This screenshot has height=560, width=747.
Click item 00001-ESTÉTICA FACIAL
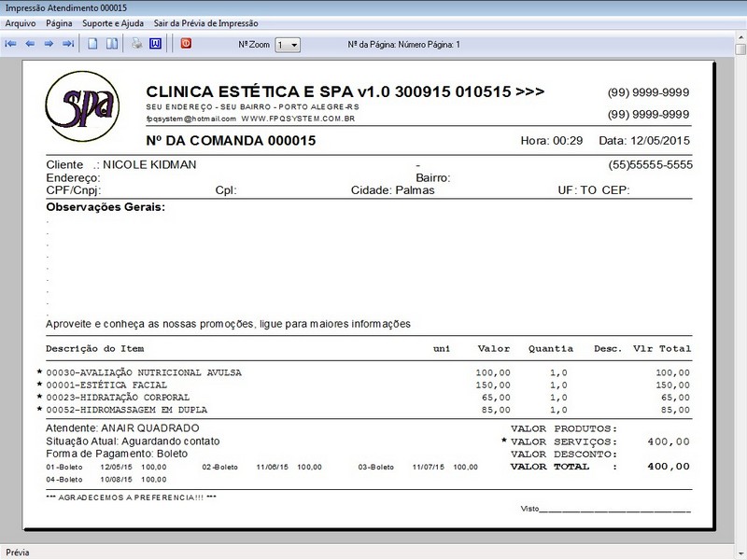point(106,385)
